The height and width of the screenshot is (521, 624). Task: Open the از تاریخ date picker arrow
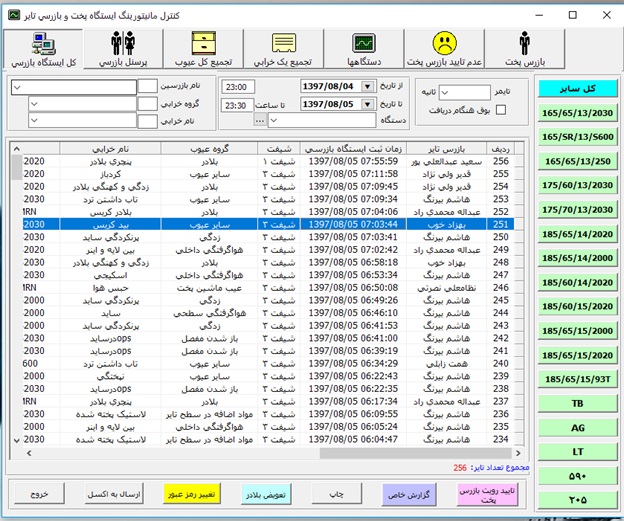(367, 86)
